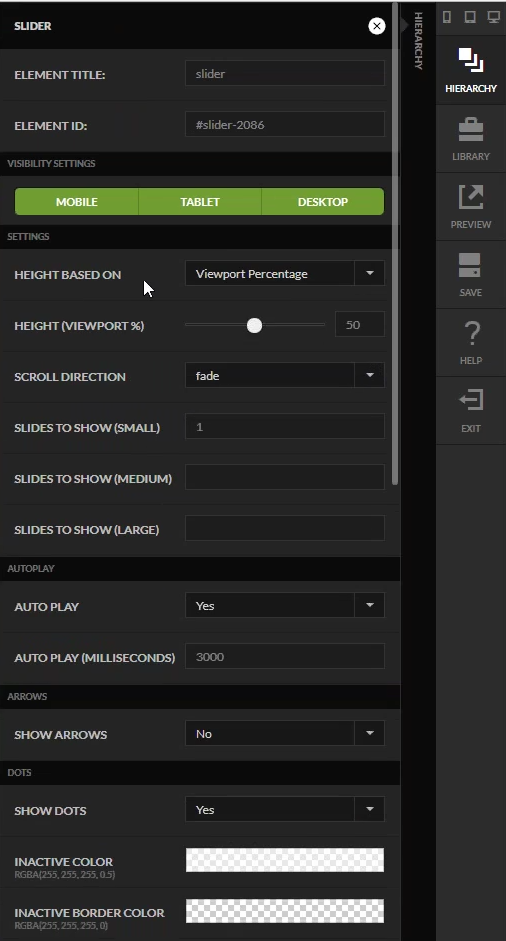Click Slides To Show (Large) field

pyautogui.click(x=285, y=529)
